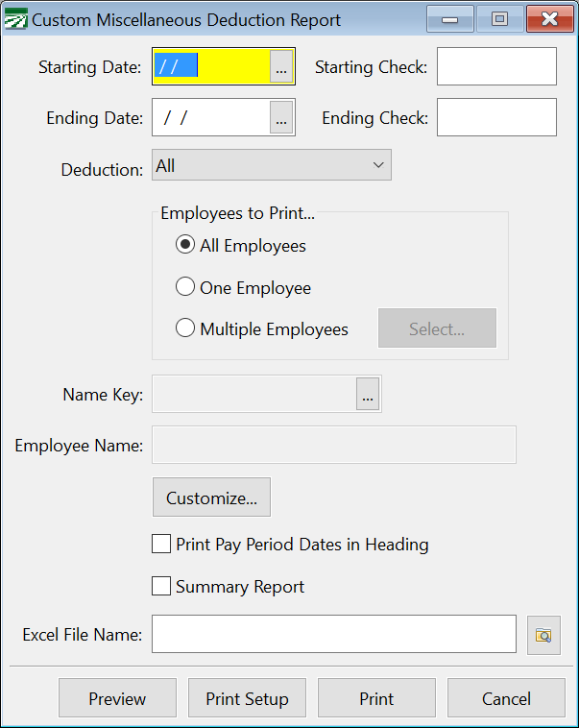
Task: Click into the Excel File Name field
Action: pyautogui.click(x=334, y=634)
